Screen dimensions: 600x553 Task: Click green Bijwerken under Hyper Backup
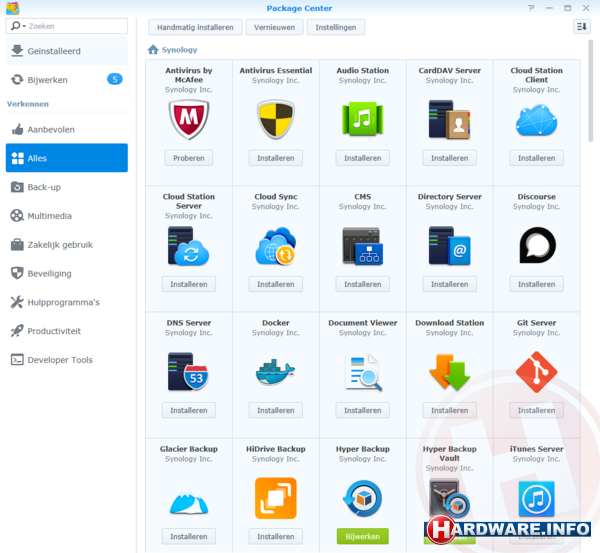362,536
